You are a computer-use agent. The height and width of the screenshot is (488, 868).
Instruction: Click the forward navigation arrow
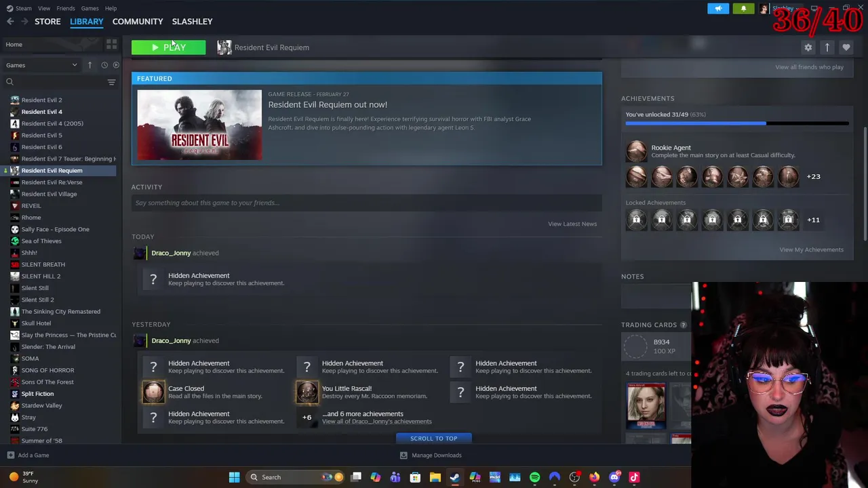[24, 22]
